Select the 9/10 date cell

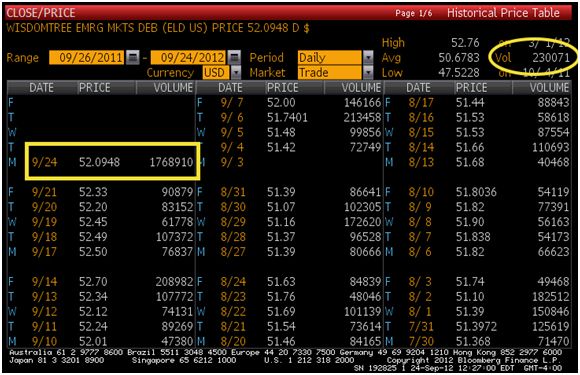[x=44, y=341]
